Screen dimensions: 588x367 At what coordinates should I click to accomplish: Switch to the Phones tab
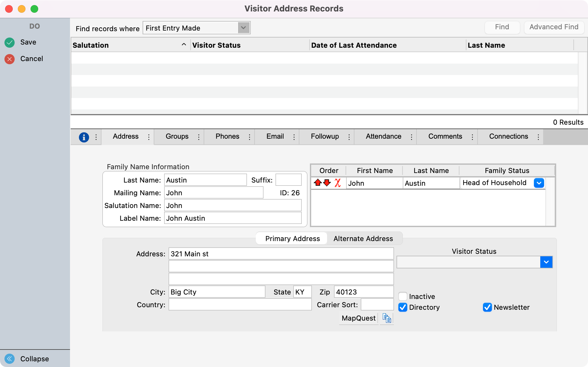point(227,137)
